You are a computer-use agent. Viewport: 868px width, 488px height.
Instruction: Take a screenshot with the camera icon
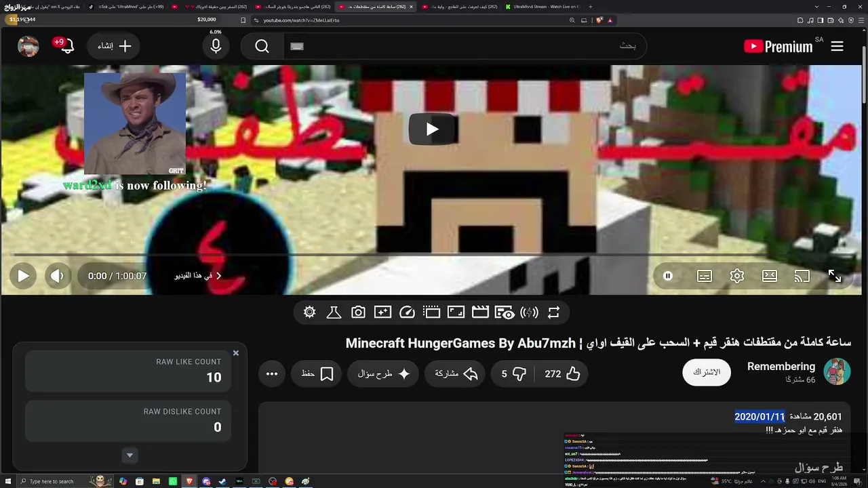[358, 312]
